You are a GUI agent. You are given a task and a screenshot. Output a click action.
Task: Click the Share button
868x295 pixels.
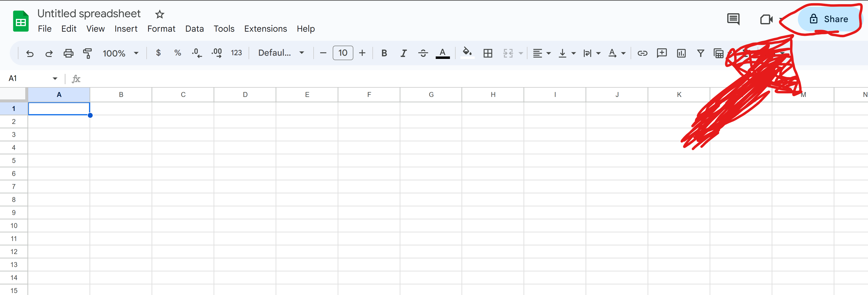[829, 19]
